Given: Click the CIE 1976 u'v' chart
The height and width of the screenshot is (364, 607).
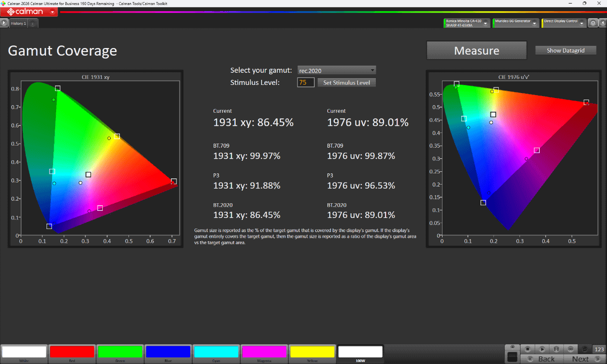Looking at the screenshot, I should pyautogui.click(x=515, y=158).
